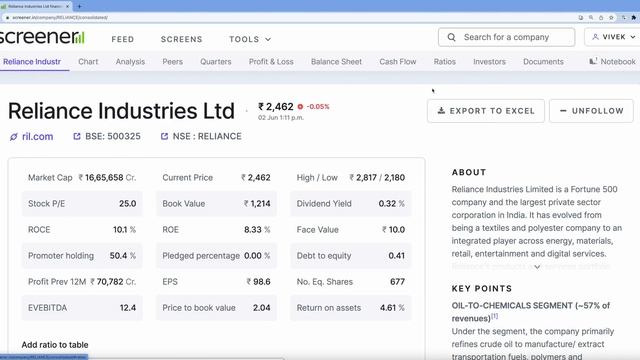This screenshot has width=640, height=360.
Task: Click the Stock P/E value 25.0
Action: pyautogui.click(x=127, y=204)
